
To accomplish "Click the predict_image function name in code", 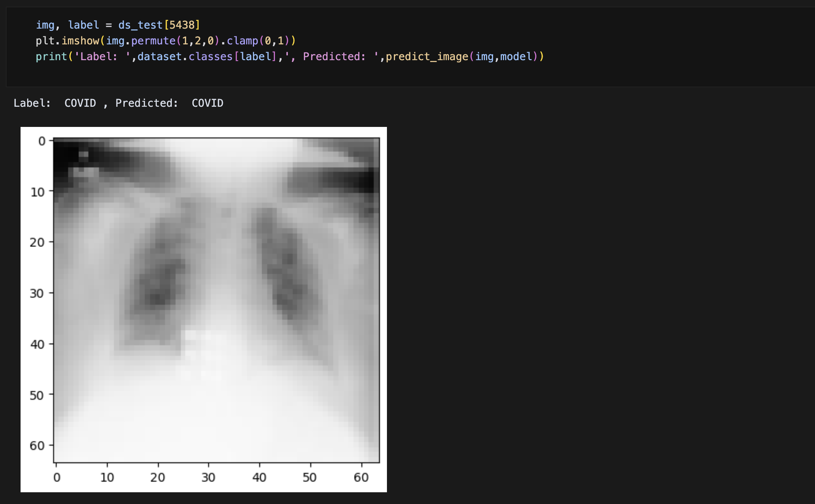I will (427, 56).
